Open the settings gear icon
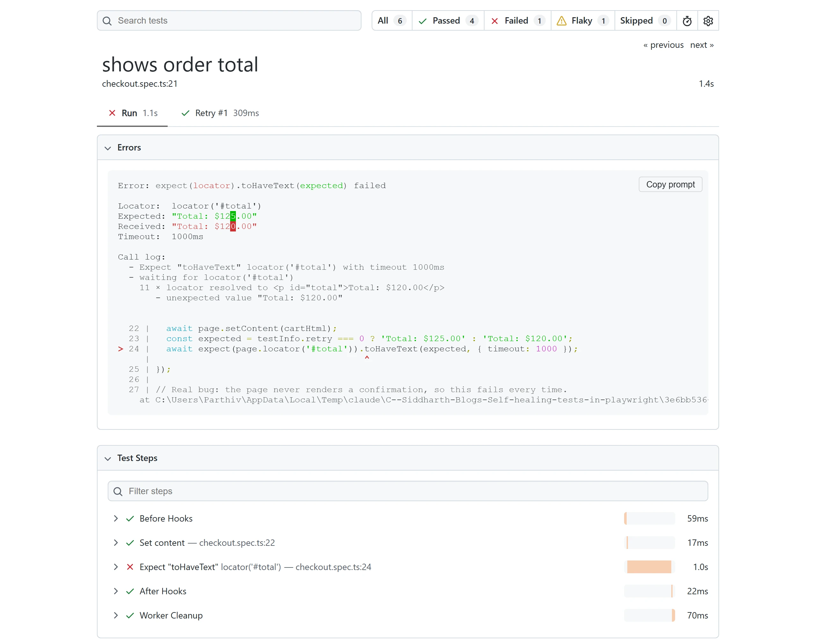The height and width of the screenshot is (644, 816). coord(708,21)
